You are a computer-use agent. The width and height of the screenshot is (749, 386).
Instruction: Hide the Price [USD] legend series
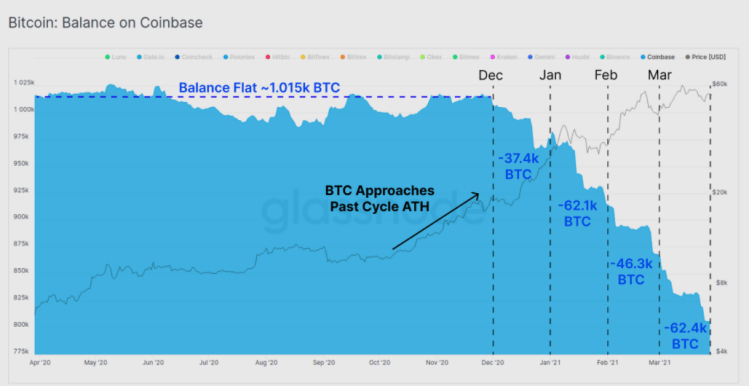pyautogui.click(x=706, y=57)
